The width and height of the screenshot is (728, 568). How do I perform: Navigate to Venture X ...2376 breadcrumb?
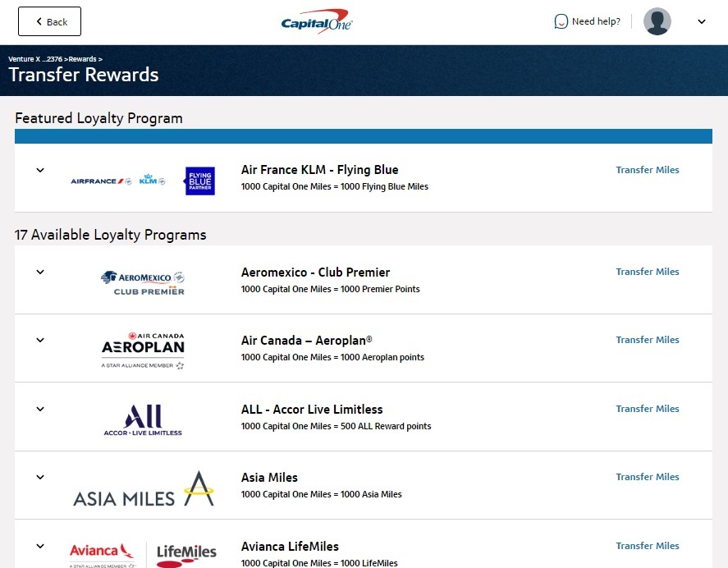35,59
